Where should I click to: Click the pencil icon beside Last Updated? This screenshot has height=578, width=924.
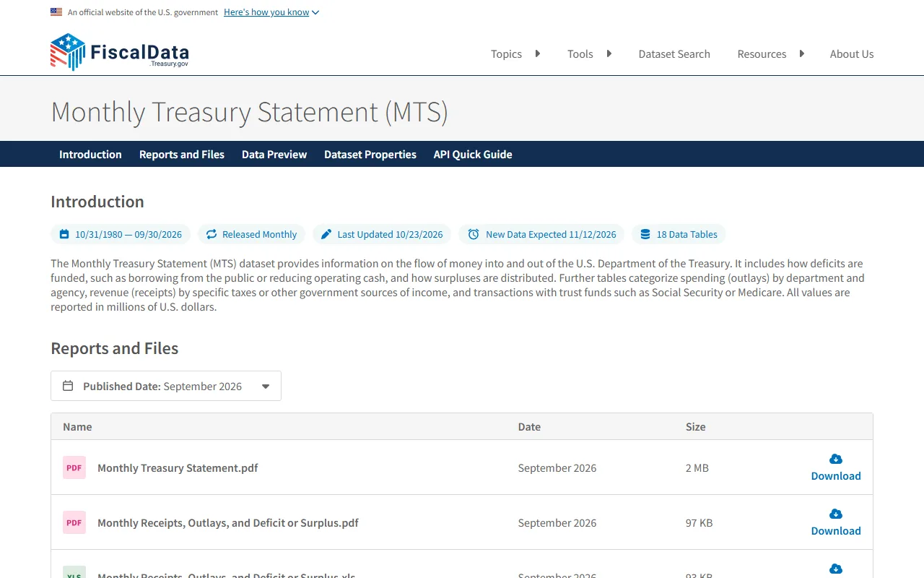pos(326,234)
